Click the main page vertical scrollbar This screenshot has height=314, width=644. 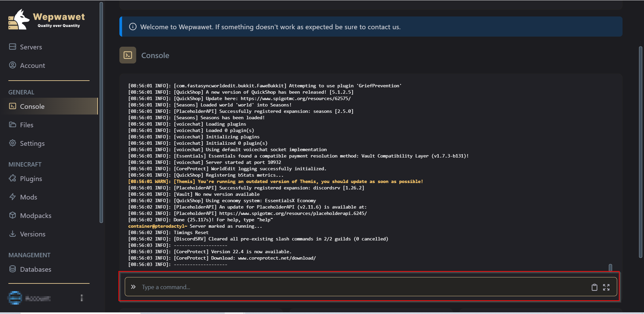coord(640,152)
